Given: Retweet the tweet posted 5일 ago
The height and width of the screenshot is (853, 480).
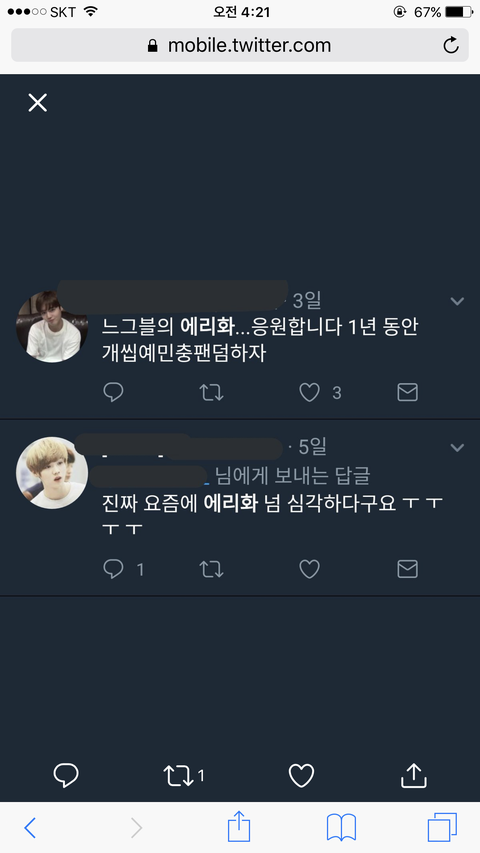Looking at the screenshot, I should 211,570.
